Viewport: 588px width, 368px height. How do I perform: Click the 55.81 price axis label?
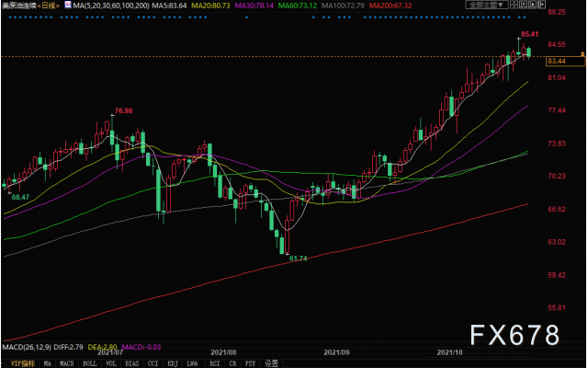tap(557, 307)
